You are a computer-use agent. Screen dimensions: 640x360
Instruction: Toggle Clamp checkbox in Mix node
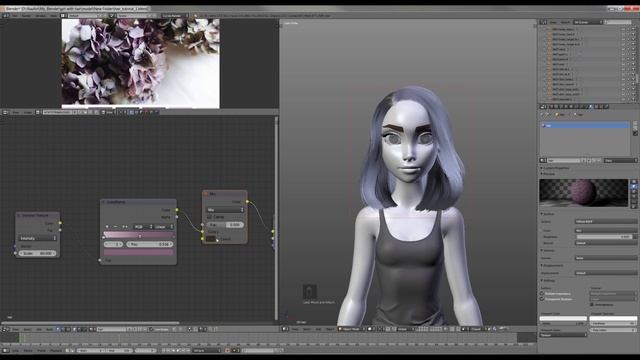[x=209, y=217]
